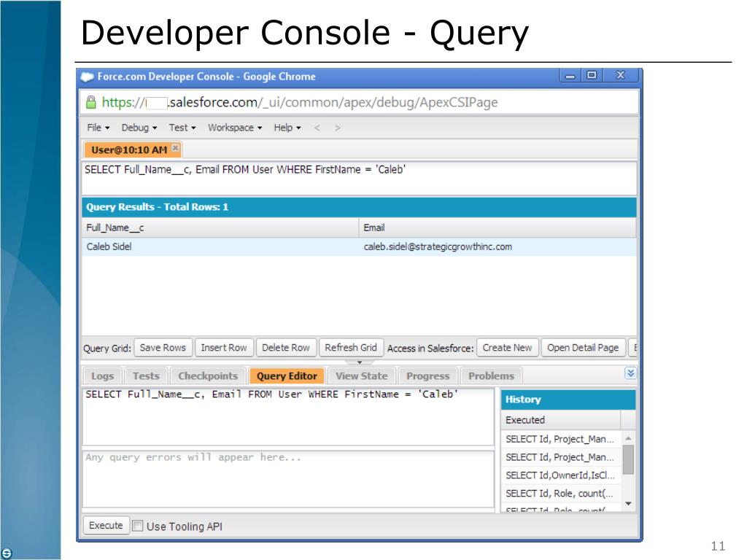
Task: Click the History scroll up arrow
Action: click(628, 437)
